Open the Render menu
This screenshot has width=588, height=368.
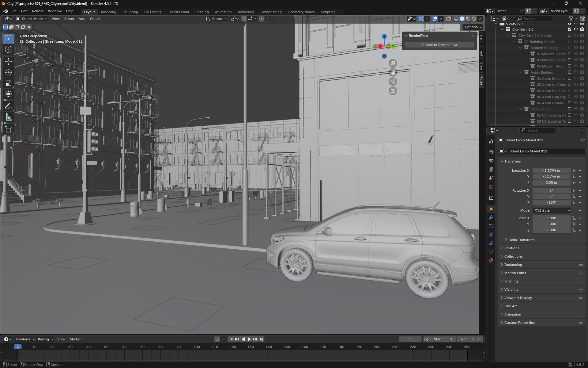[38, 11]
